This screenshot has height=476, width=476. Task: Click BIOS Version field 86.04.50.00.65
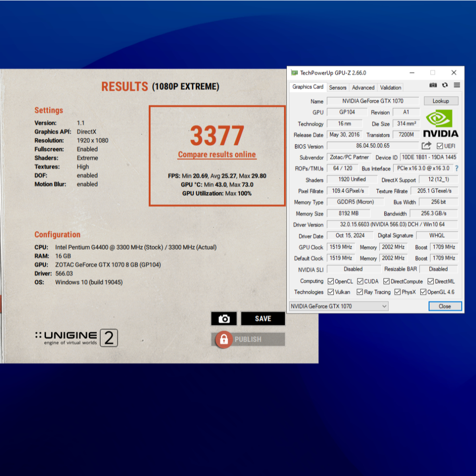click(x=373, y=146)
